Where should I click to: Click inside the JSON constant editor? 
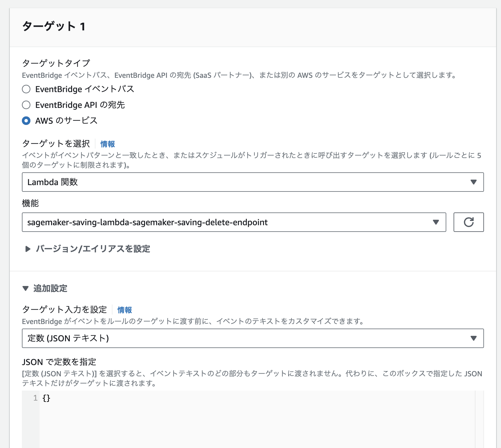coord(213,407)
